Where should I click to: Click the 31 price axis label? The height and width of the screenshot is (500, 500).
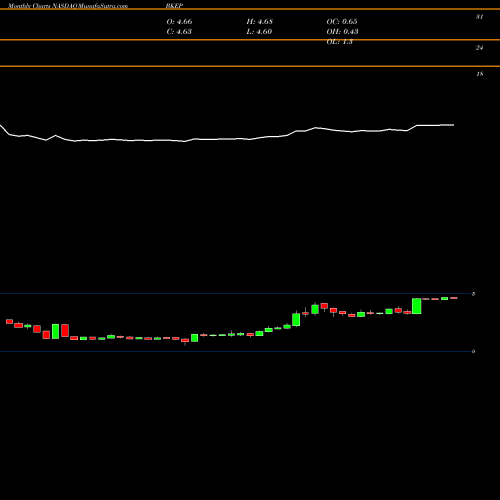click(x=479, y=17)
